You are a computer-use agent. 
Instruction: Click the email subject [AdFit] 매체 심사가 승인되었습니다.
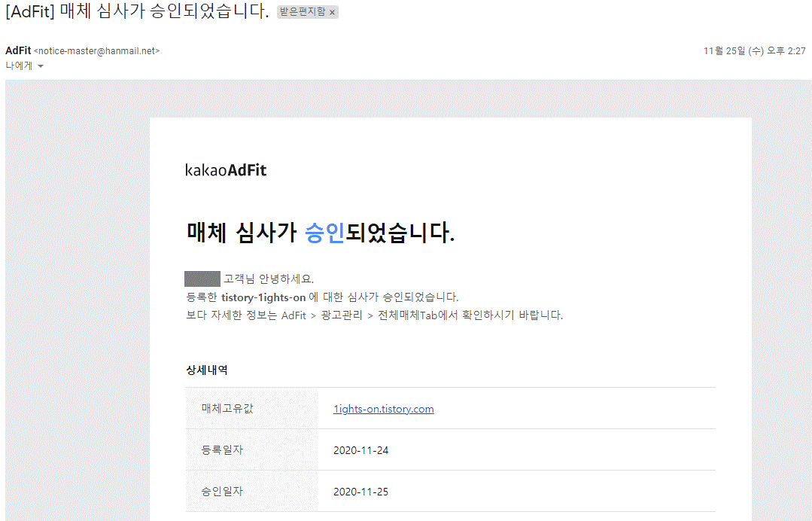[x=137, y=11]
